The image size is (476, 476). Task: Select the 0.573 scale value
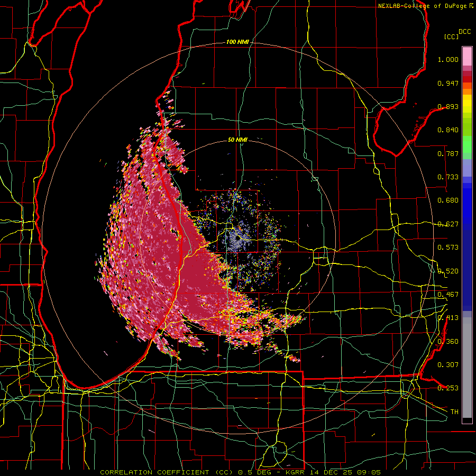448,248
